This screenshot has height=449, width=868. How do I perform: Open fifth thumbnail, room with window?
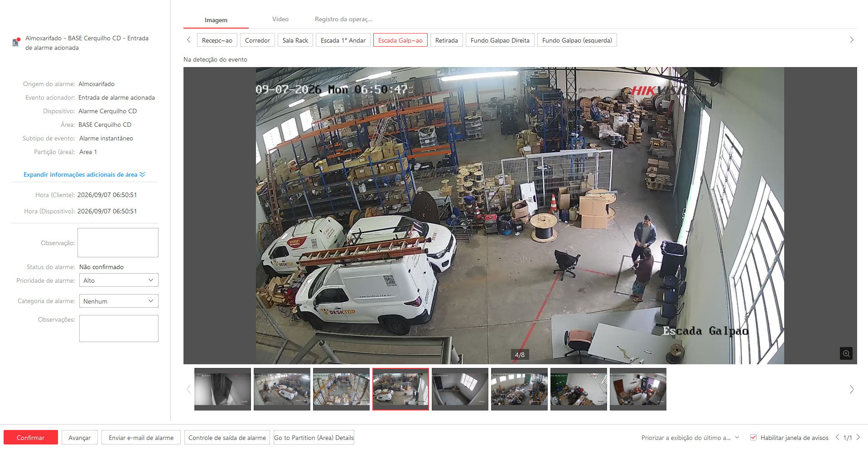[460, 389]
